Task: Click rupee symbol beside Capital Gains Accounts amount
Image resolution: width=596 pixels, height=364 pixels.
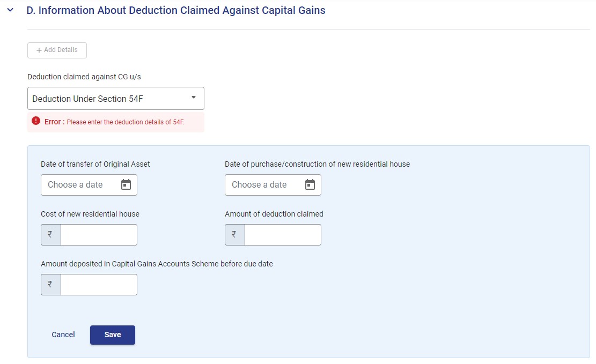Action: pos(50,285)
